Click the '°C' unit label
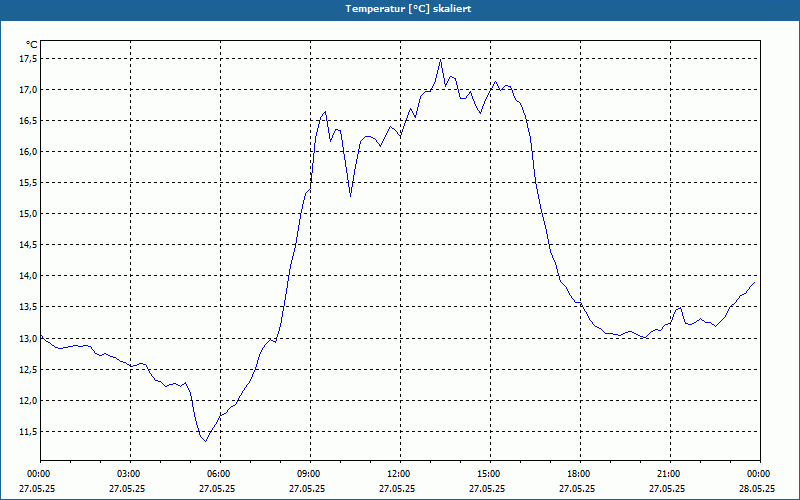This screenshot has height=500, width=800. click(x=32, y=45)
